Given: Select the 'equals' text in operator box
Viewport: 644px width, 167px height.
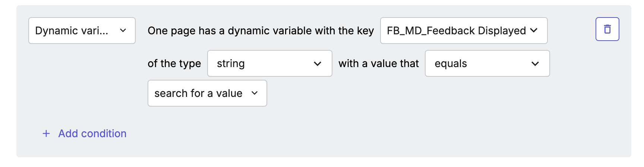Looking at the screenshot, I should click(x=451, y=64).
